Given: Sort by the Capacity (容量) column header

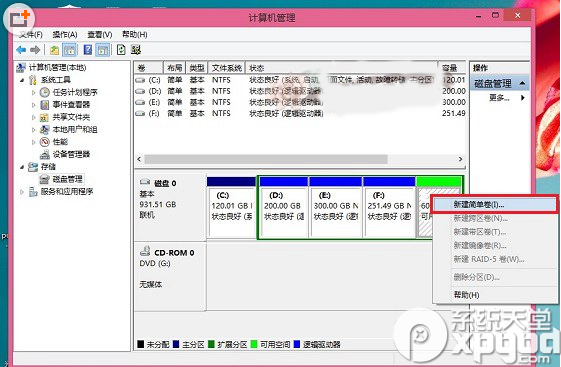Looking at the screenshot, I should pos(452,68).
